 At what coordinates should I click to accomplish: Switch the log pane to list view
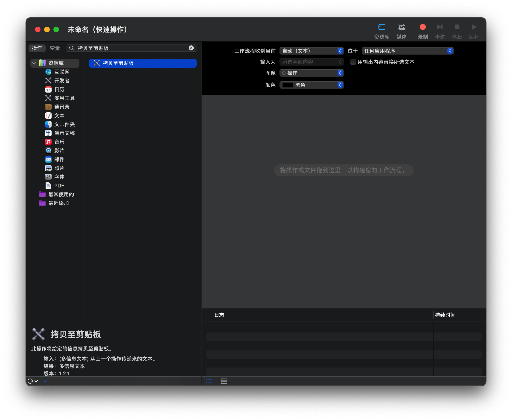[209, 381]
